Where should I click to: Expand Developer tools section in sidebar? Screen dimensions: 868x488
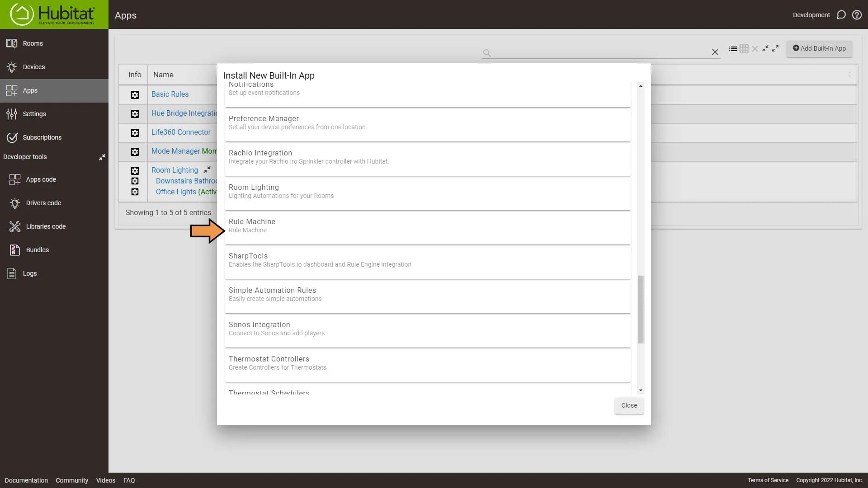(101, 157)
